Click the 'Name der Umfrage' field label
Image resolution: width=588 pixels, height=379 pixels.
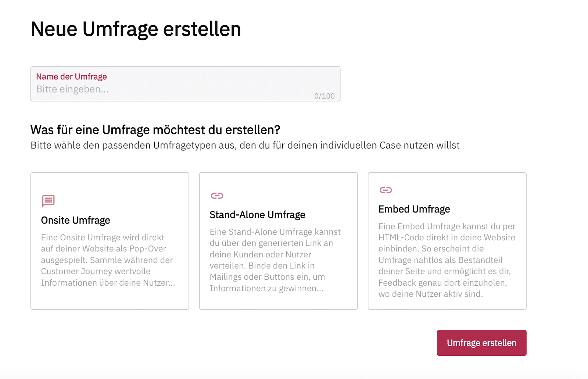pos(71,76)
